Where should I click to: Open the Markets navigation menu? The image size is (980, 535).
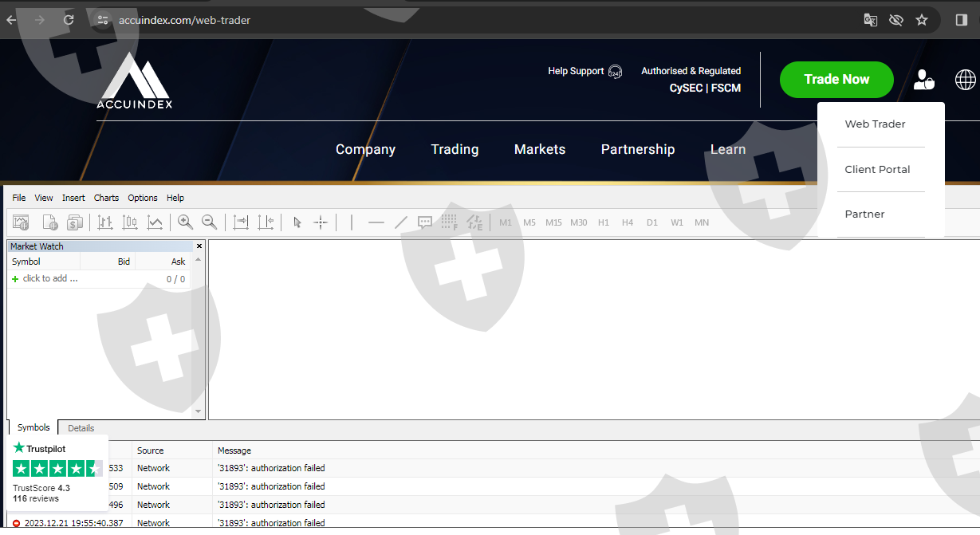[540, 150]
